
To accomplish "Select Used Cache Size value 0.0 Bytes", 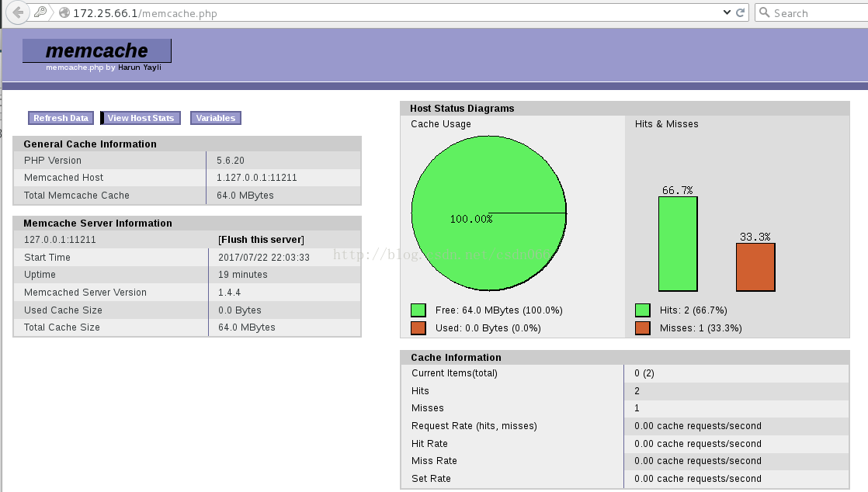I will 240,310.
